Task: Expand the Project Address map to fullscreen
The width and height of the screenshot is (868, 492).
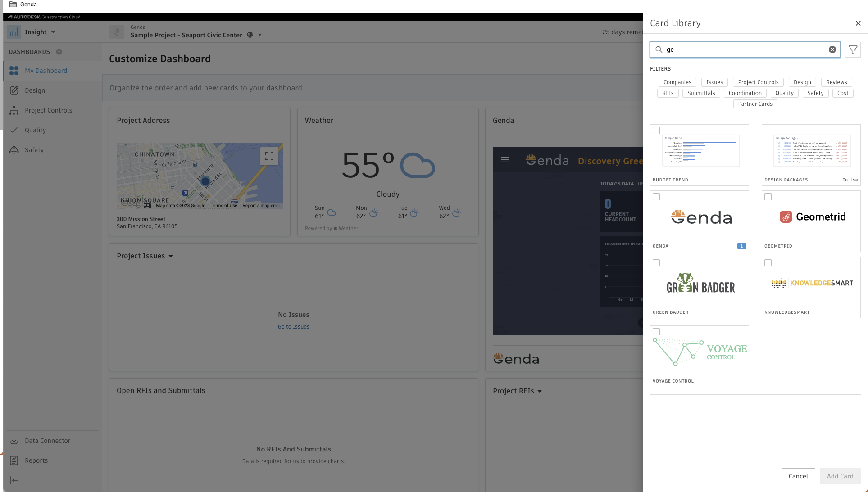Action: pos(269,156)
